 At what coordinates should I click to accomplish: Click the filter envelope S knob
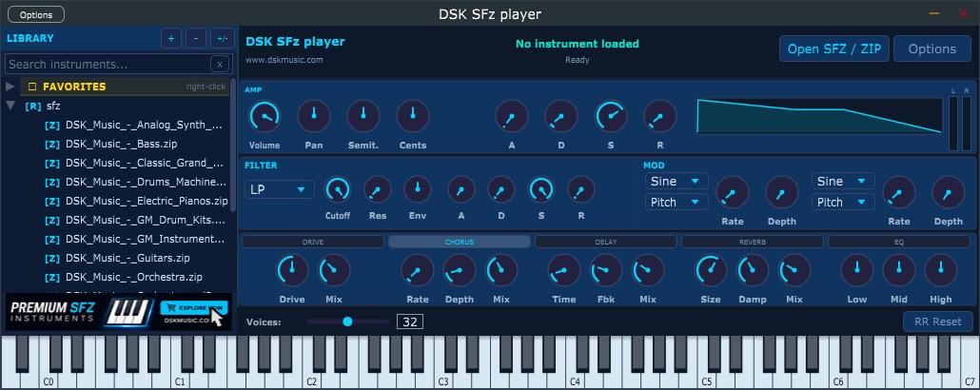(x=541, y=189)
